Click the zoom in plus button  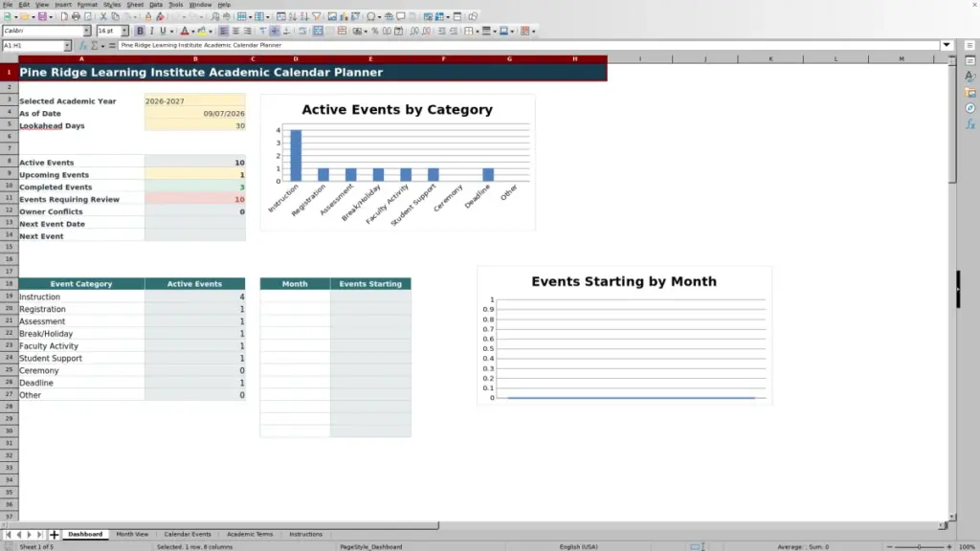[948, 546]
